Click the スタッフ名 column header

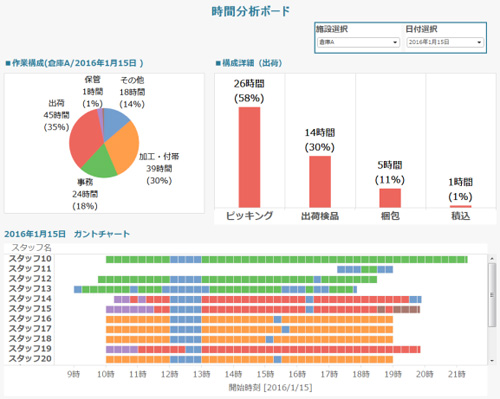[x=32, y=247]
